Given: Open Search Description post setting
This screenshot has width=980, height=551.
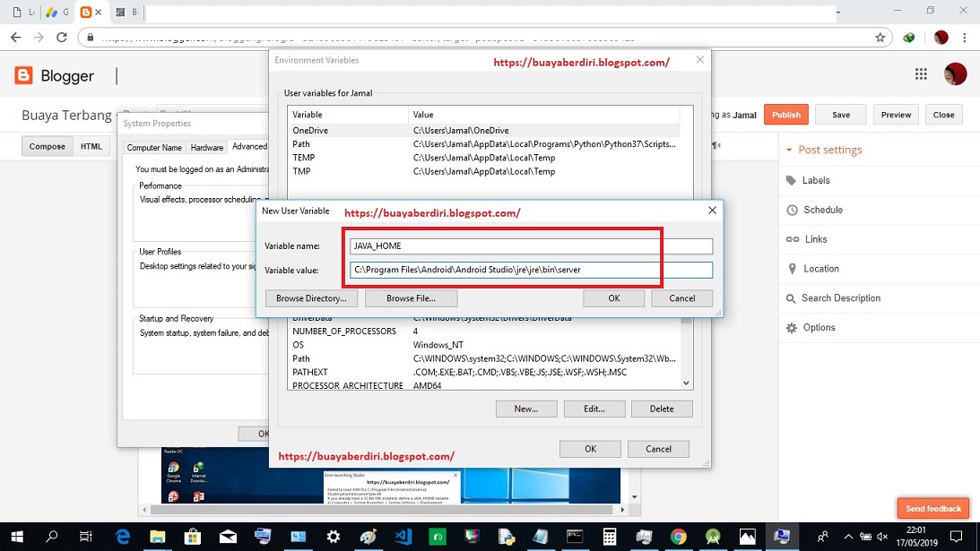Looking at the screenshot, I should (833, 298).
